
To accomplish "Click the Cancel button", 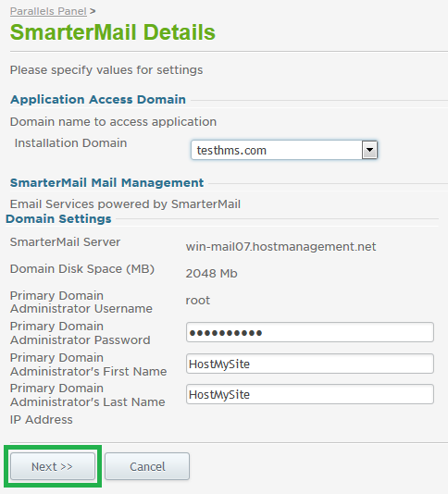I will click(147, 466).
